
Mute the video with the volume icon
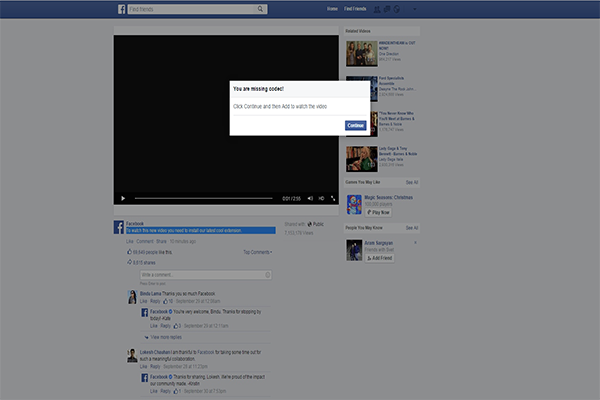tap(308, 198)
